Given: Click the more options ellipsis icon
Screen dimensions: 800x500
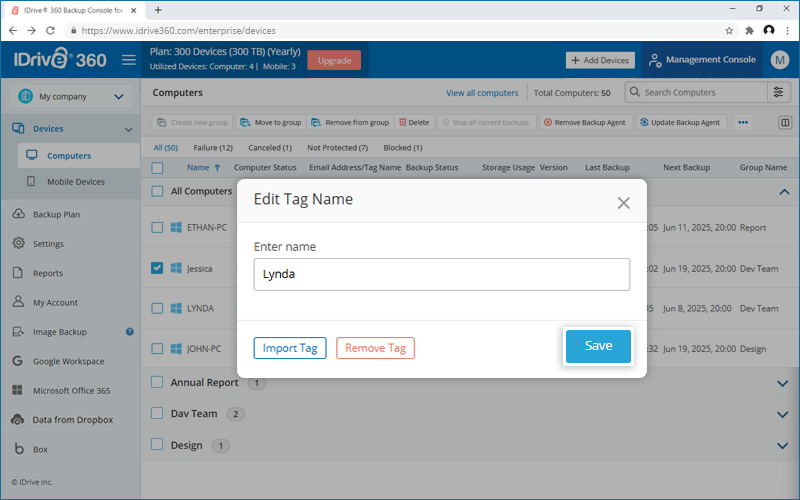Looking at the screenshot, I should pyautogui.click(x=743, y=122).
